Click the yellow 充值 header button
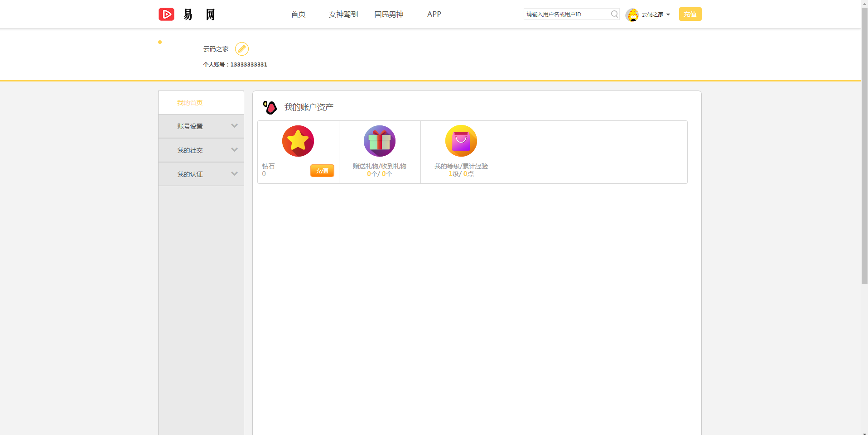 pyautogui.click(x=690, y=14)
